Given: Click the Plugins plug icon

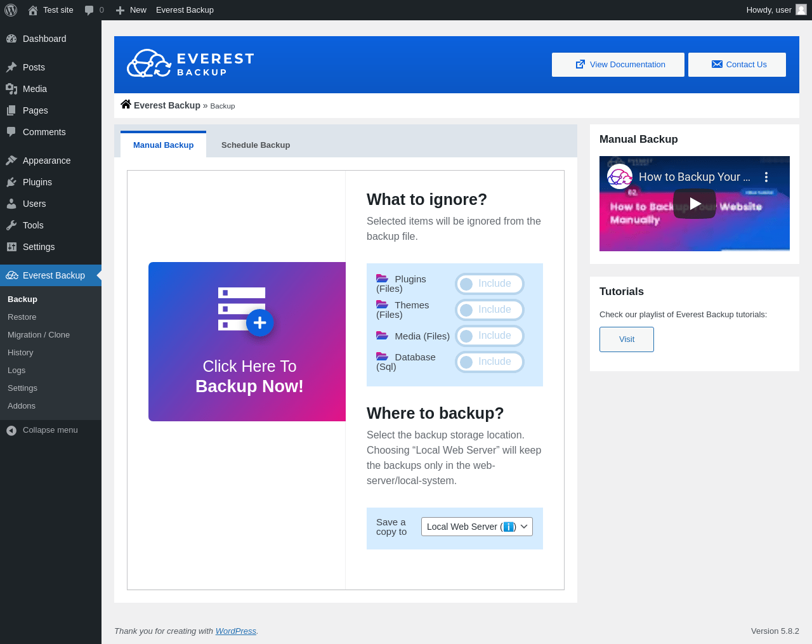Looking at the screenshot, I should 11,182.
